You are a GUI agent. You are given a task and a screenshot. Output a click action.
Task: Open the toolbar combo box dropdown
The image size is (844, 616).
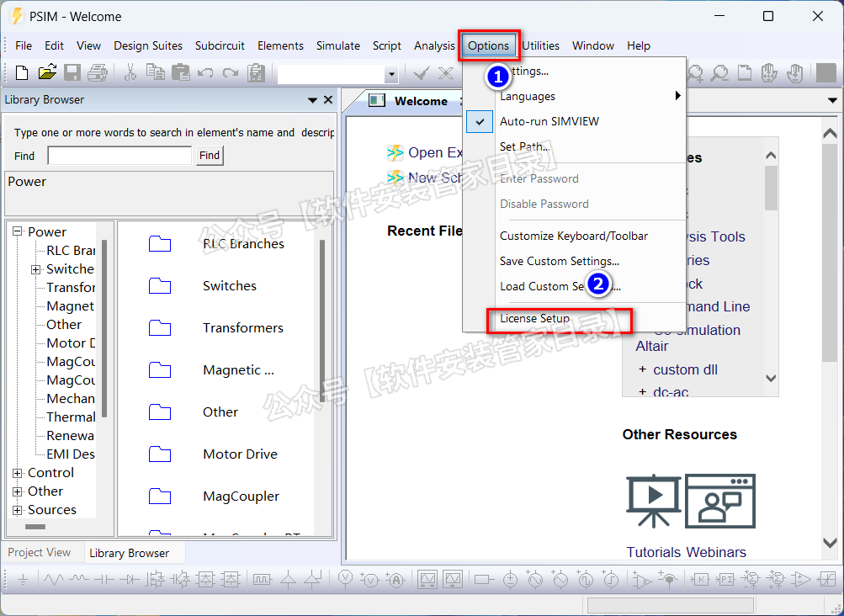pos(391,74)
